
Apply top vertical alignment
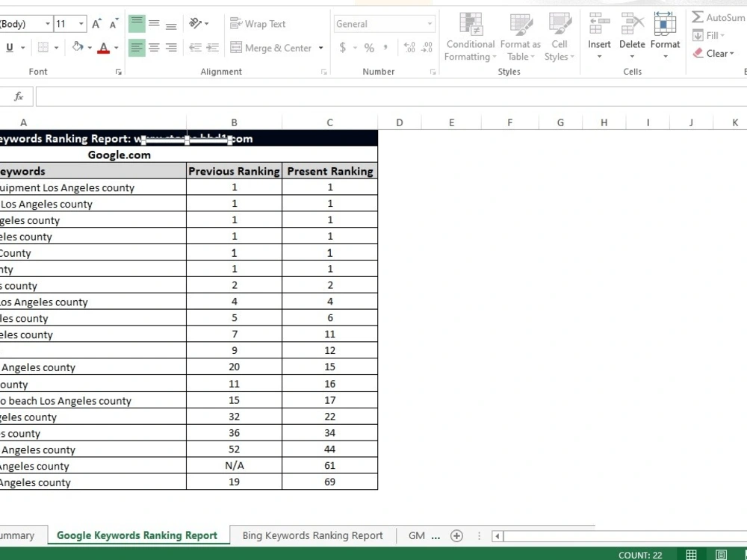[x=137, y=24]
